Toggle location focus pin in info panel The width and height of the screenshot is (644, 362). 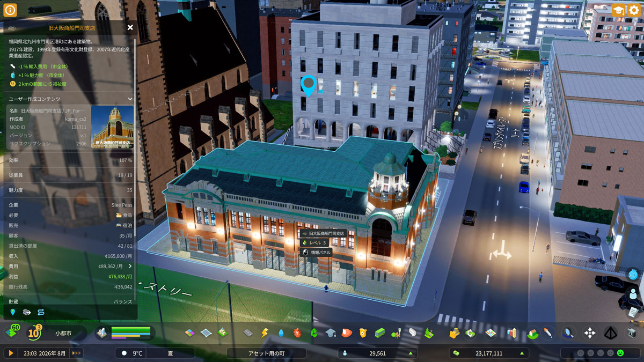(13, 312)
